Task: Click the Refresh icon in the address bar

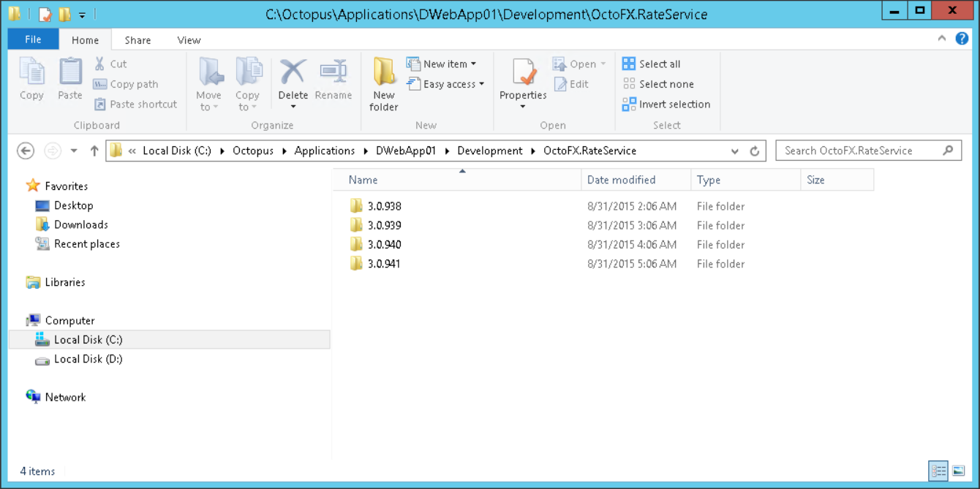Action: point(755,151)
